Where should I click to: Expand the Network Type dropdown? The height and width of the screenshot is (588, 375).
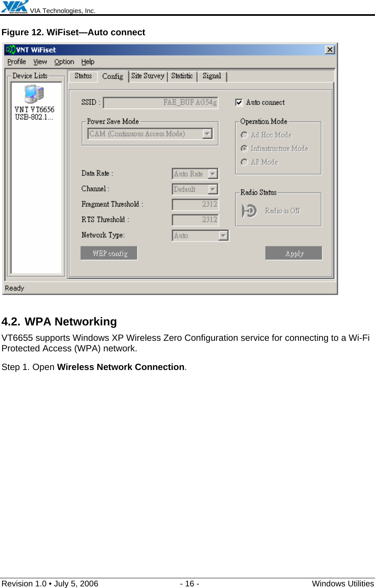(x=224, y=235)
